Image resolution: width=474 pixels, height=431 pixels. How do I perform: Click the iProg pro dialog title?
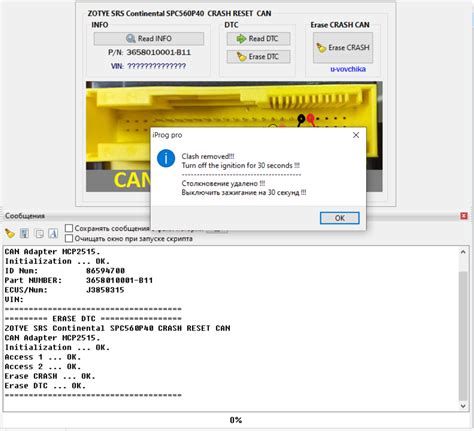tap(167, 135)
